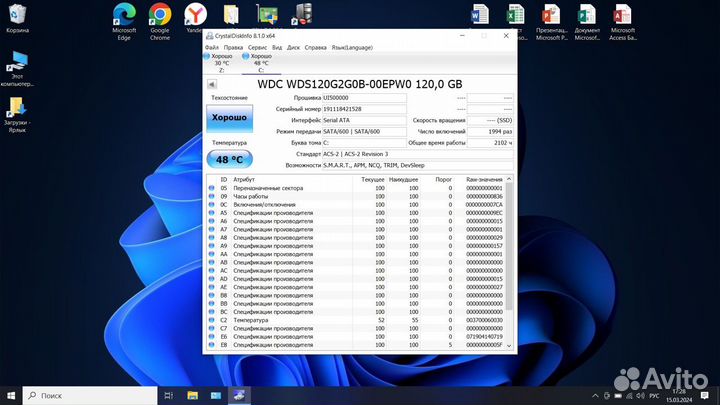Open the Диск menu
This screenshot has height=405, width=720.
pyautogui.click(x=293, y=47)
